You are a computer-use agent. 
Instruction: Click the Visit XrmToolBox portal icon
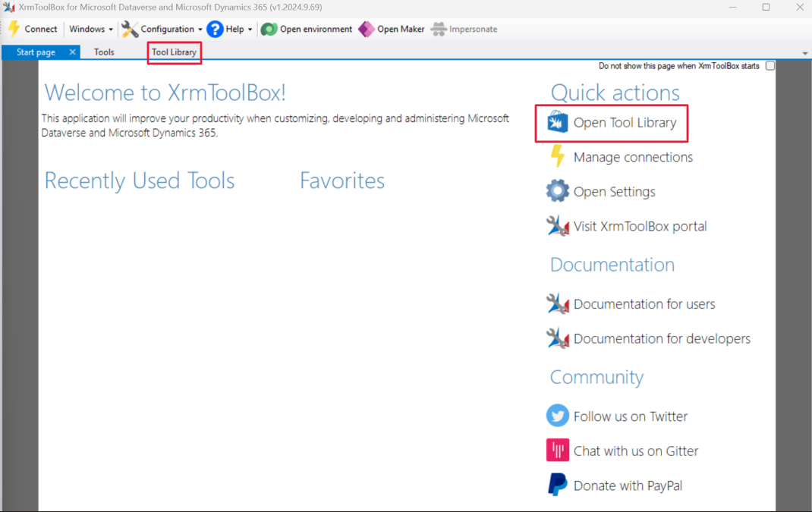click(x=557, y=226)
